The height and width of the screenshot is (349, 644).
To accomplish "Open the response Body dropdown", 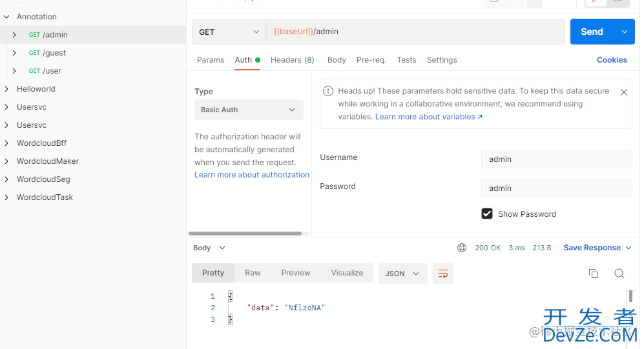I will tap(209, 248).
